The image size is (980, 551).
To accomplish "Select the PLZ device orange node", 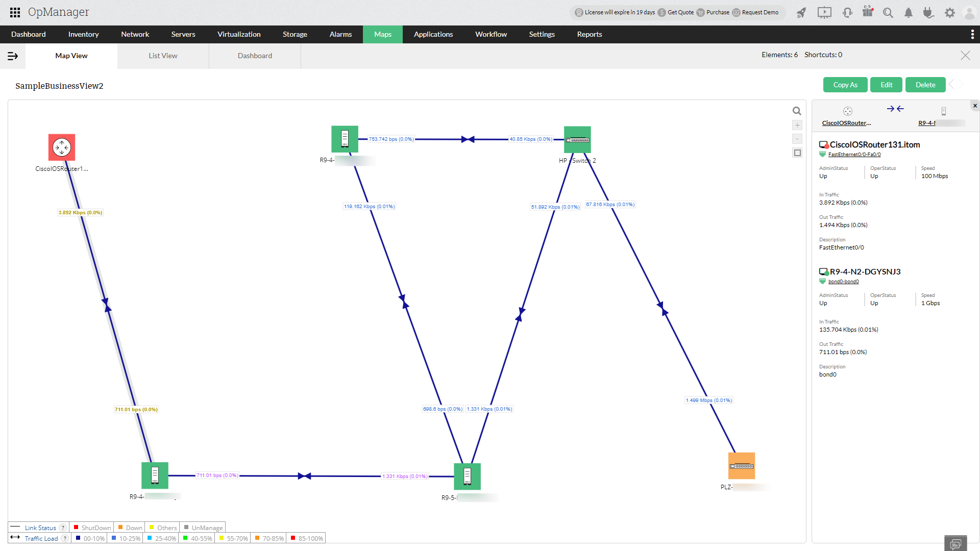I will click(x=741, y=465).
